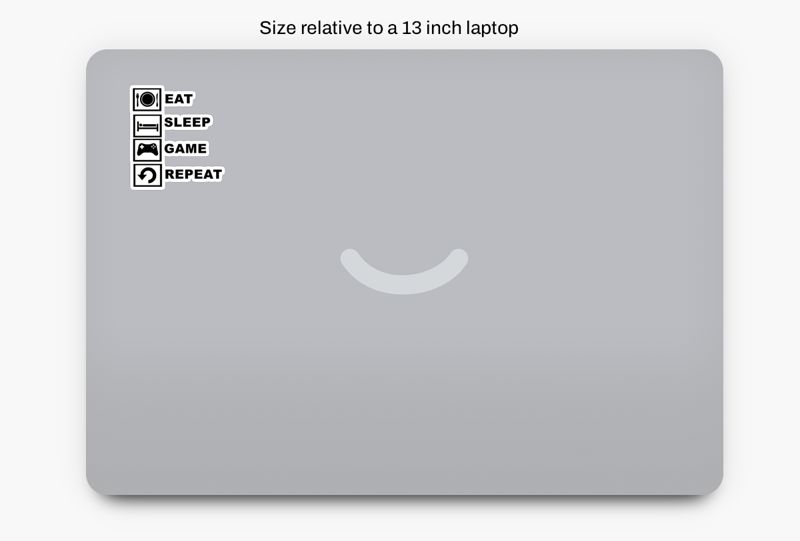Click the top-left rounded corner of the laptop
This screenshot has height=541, width=800.
point(94,58)
